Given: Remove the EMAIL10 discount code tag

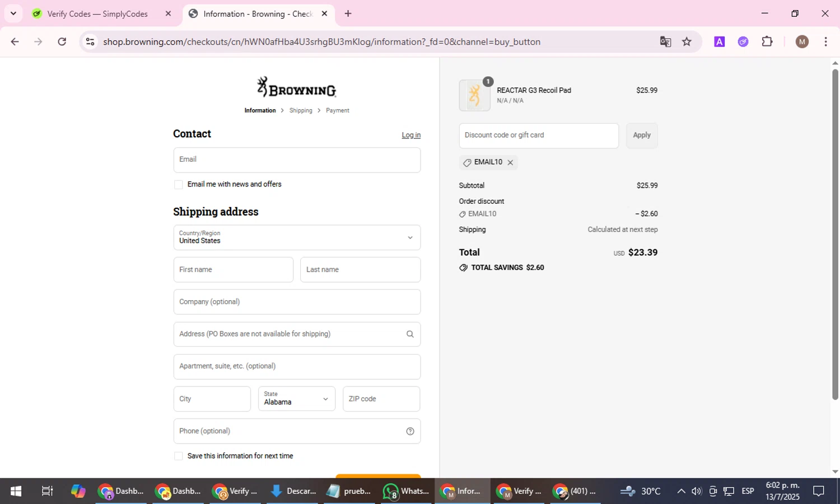Looking at the screenshot, I should 510,162.
